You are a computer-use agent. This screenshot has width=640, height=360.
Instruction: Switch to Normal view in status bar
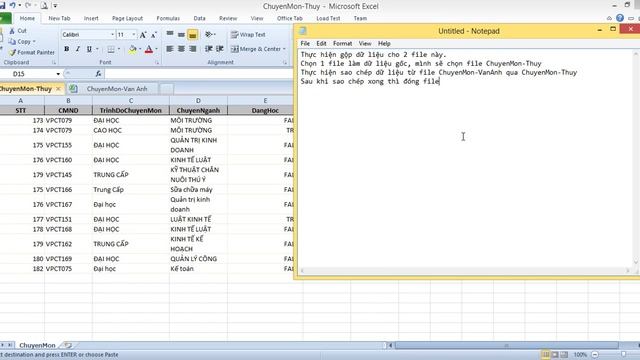[x=545, y=355]
